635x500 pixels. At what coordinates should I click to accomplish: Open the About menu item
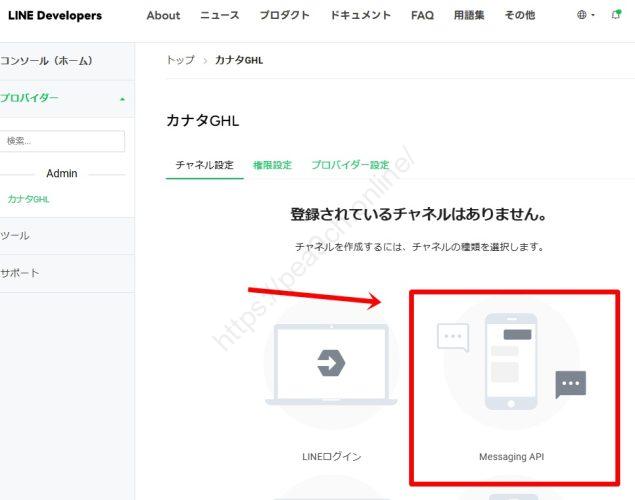(x=163, y=16)
